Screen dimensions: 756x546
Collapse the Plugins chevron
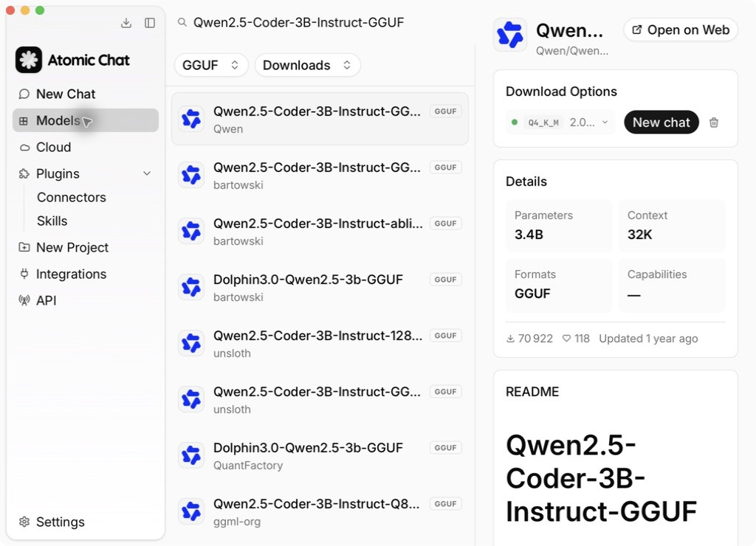tap(147, 173)
